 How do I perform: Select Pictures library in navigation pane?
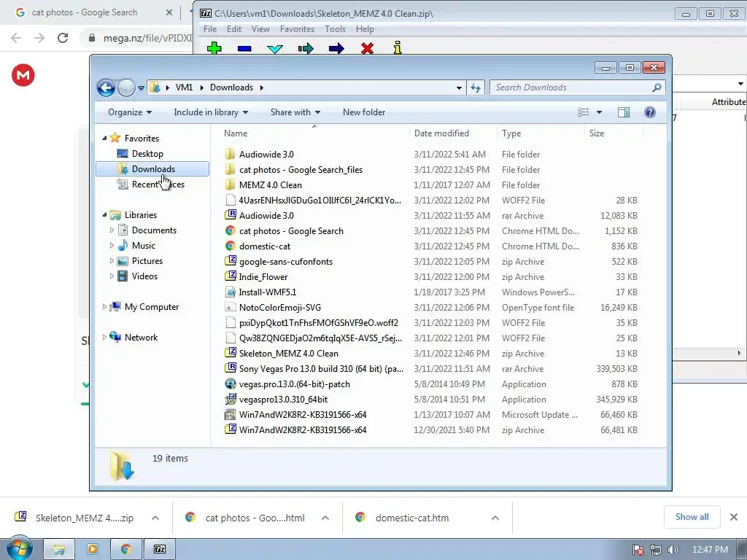coord(147,261)
